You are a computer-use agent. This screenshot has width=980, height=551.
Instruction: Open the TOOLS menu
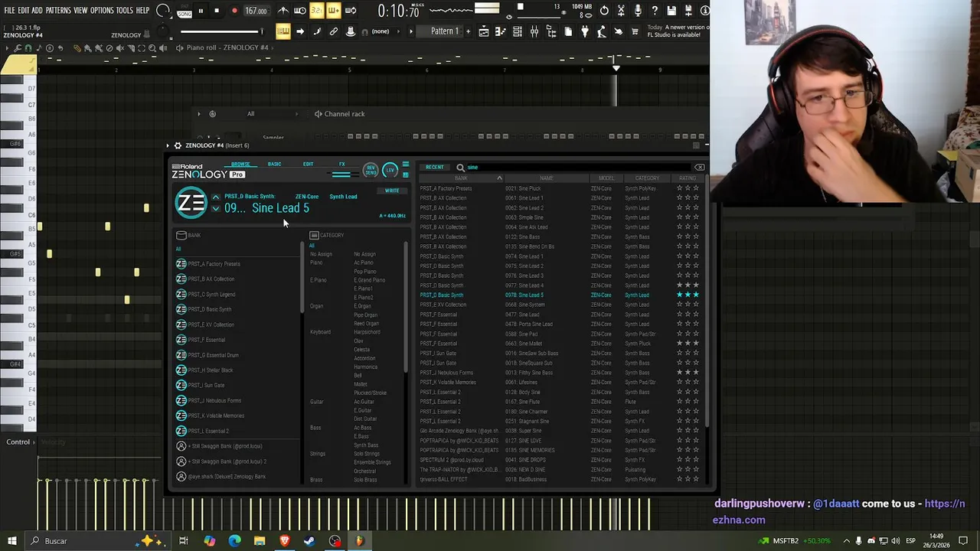click(124, 11)
